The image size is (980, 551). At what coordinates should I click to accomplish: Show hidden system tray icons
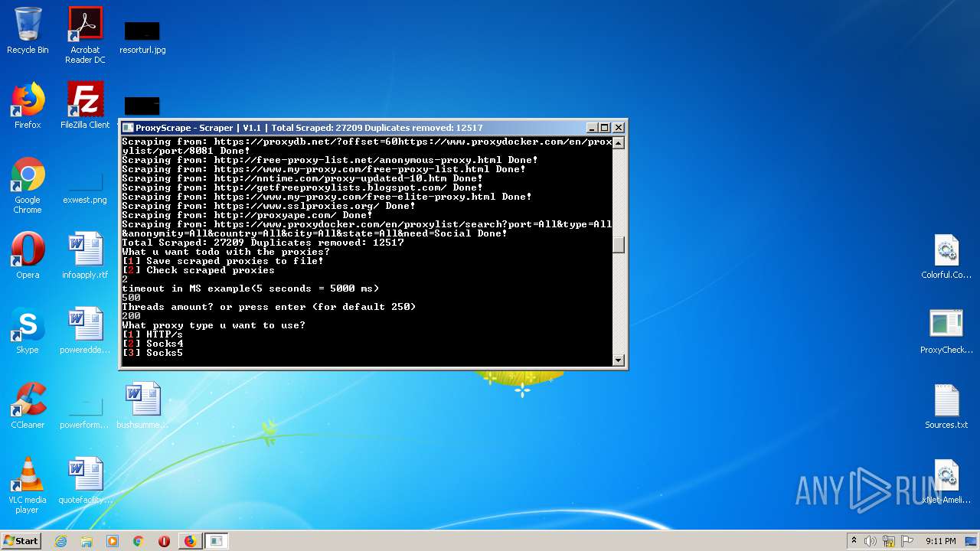click(854, 541)
